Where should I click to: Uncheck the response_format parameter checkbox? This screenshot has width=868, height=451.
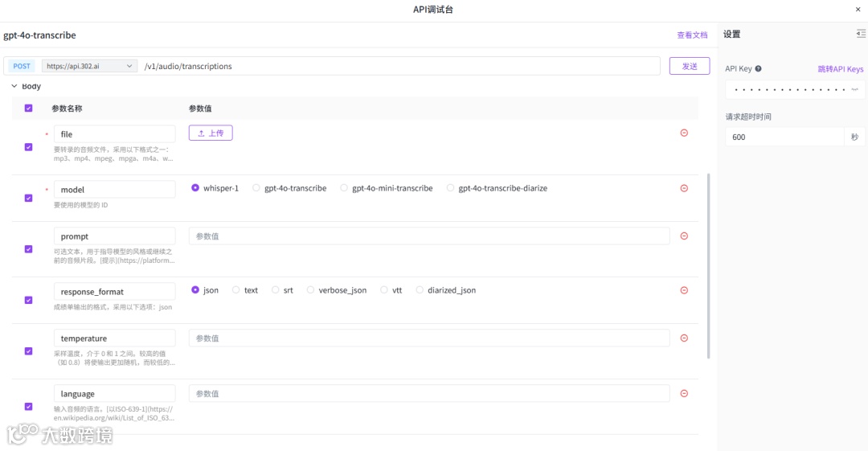(x=28, y=300)
